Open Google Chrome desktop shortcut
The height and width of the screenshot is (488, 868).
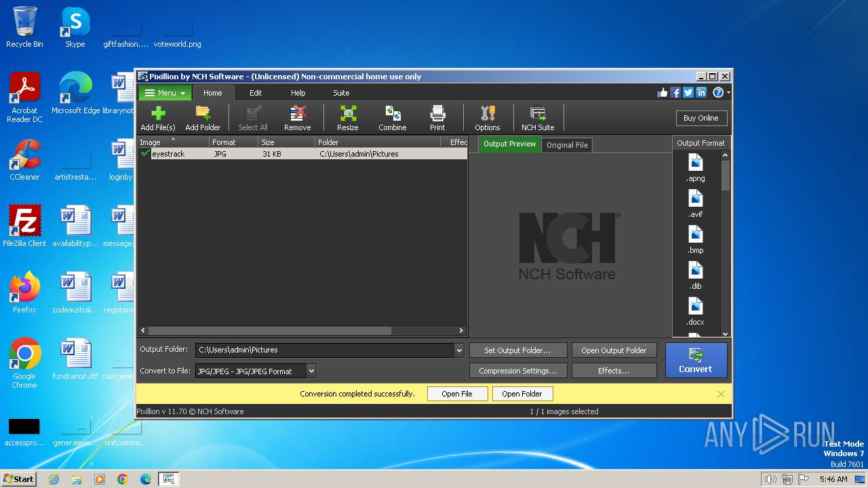[24, 363]
